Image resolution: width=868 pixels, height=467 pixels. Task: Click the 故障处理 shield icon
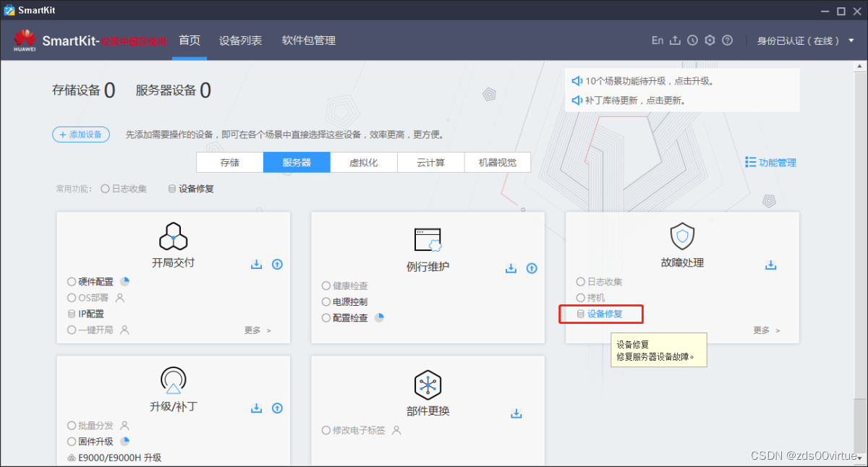tap(682, 236)
